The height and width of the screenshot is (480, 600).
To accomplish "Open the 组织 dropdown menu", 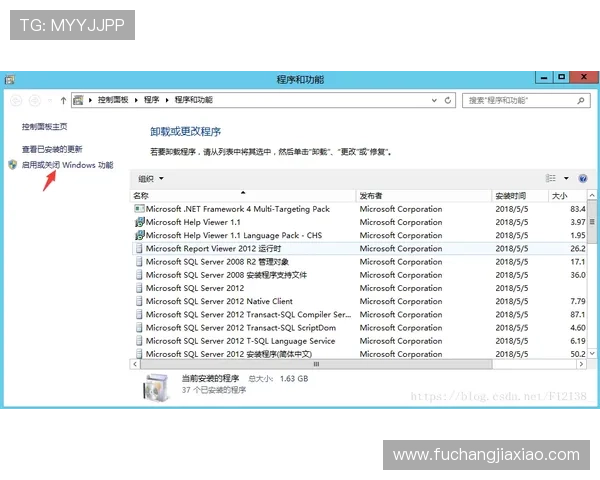I will click(151, 179).
